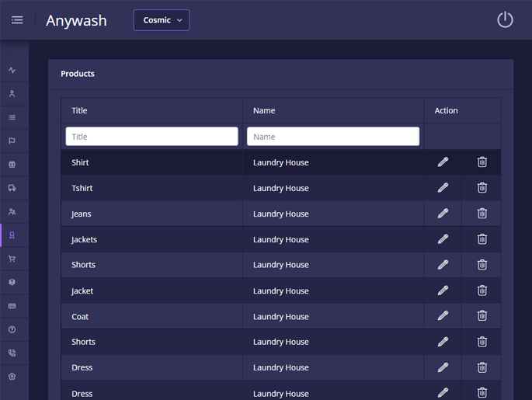Select the Jackets row title cell
This screenshot has width=532, height=400.
(x=84, y=239)
